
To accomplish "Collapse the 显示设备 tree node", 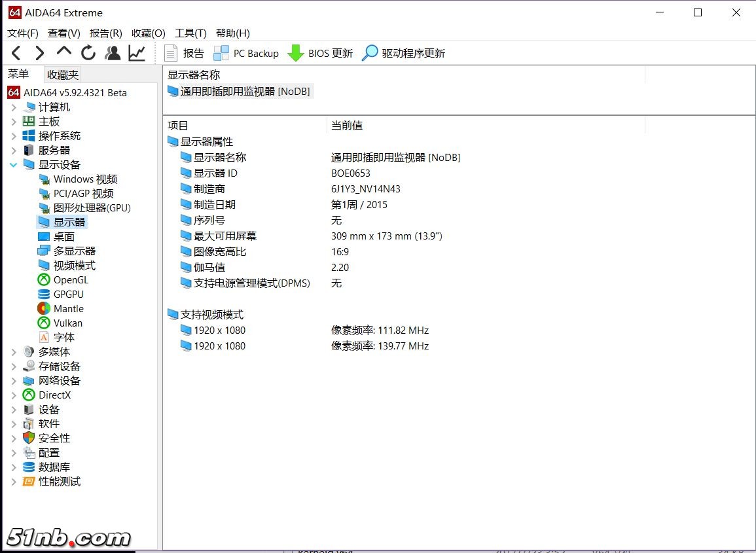I will click(14, 165).
